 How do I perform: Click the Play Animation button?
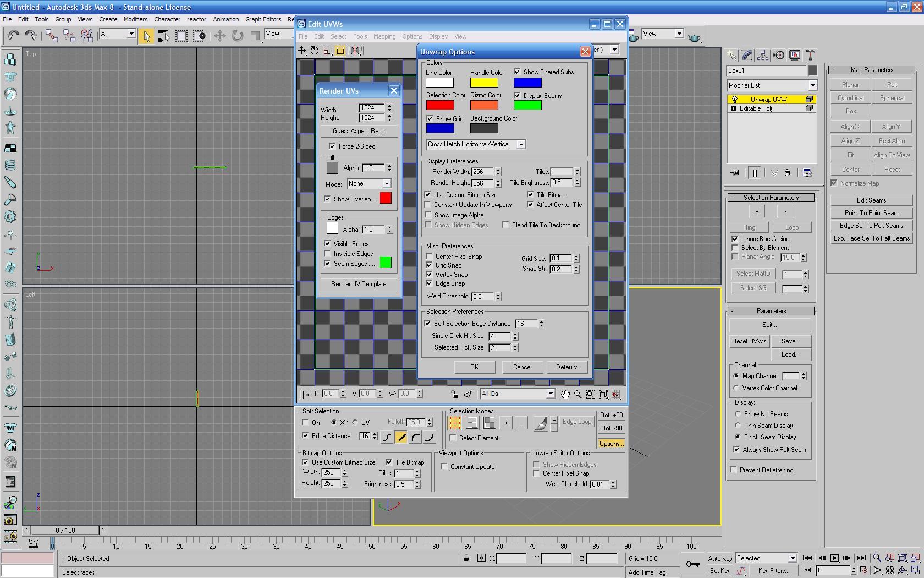tap(834, 558)
